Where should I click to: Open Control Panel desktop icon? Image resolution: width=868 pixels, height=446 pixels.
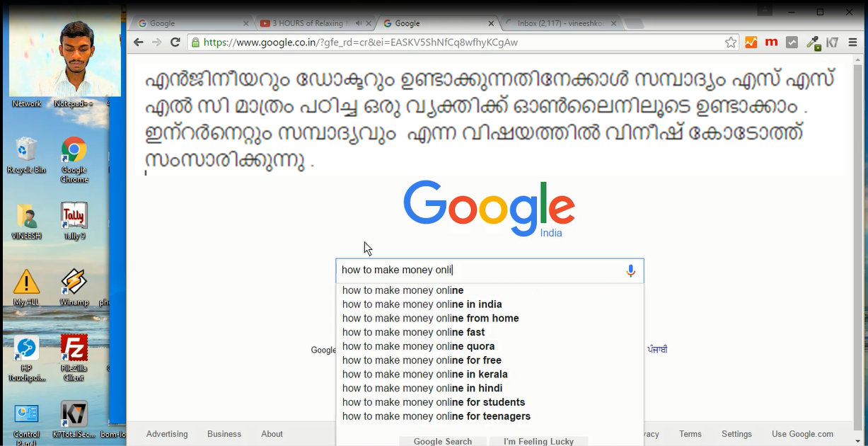[x=26, y=423]
